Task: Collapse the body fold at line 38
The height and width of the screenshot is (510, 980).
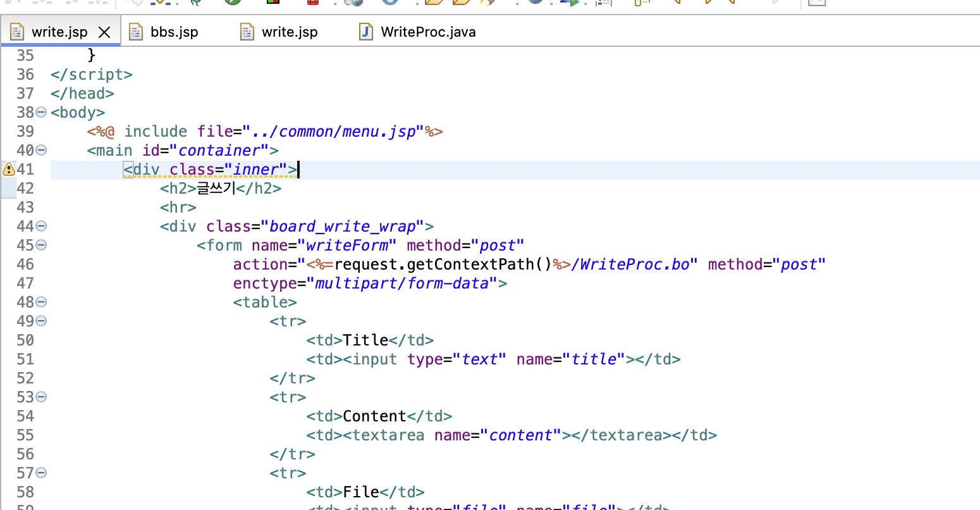Action: [41, 112]
